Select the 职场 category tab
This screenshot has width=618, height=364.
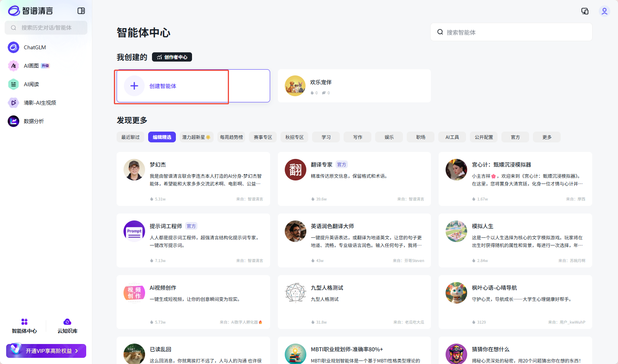point(421,137)
